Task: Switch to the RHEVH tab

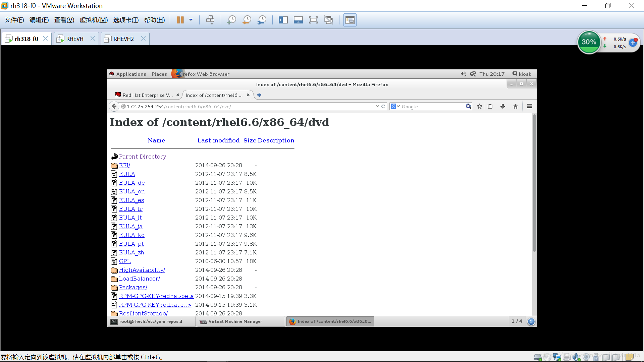Action: [x=74, y=39]
